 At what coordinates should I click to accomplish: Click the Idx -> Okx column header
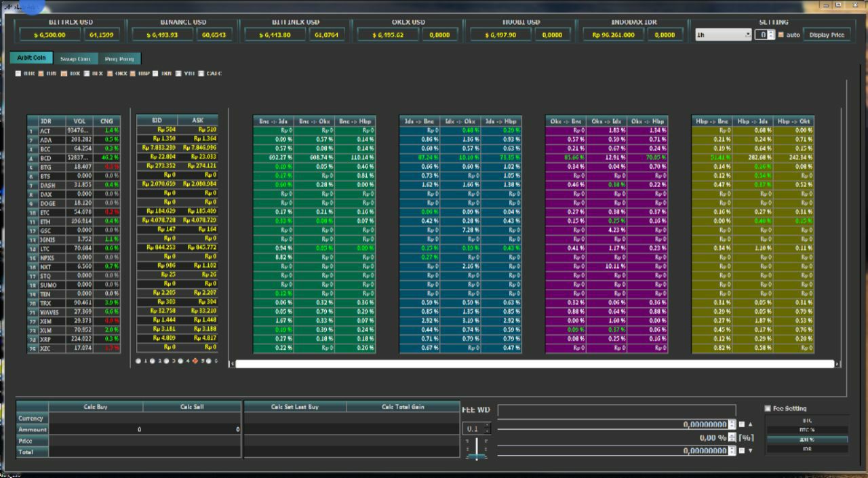click(460, 121)
